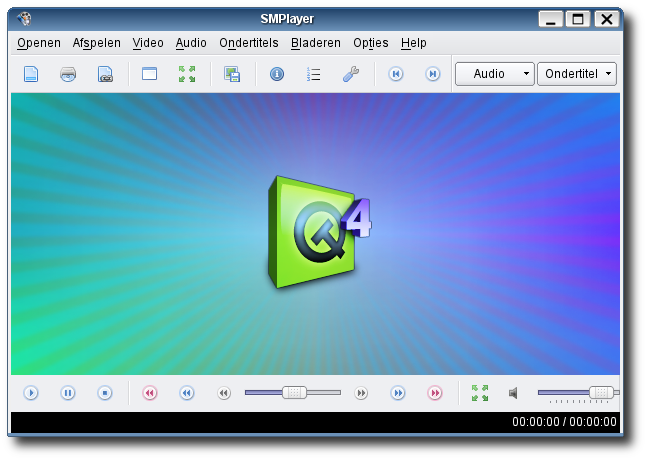Screen dimensions: 647x460
Task: Open the Ondertitels menu
Action: (249, 43)
